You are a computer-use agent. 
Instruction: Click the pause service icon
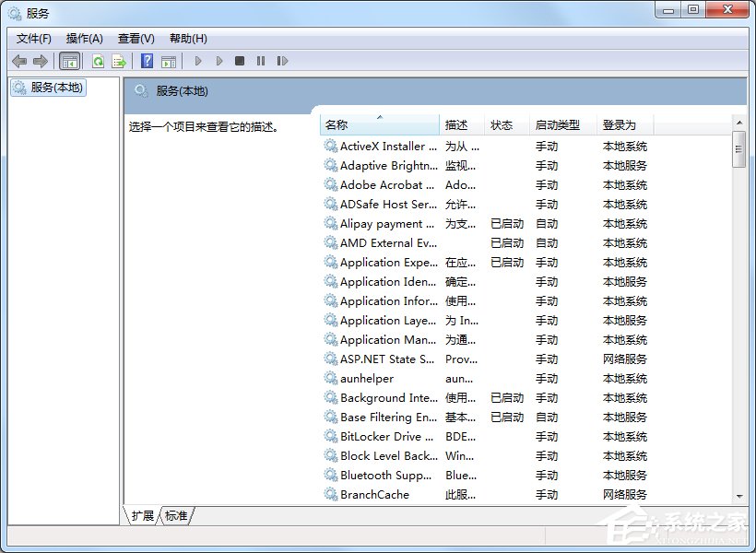tap(262, 61)
